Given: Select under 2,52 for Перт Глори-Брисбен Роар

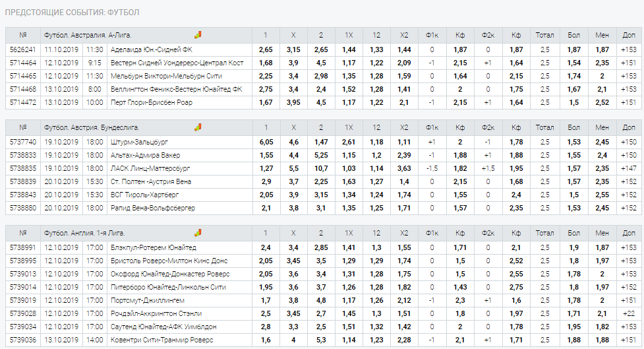Looking at the screenshot, I should tap(602, 102).
